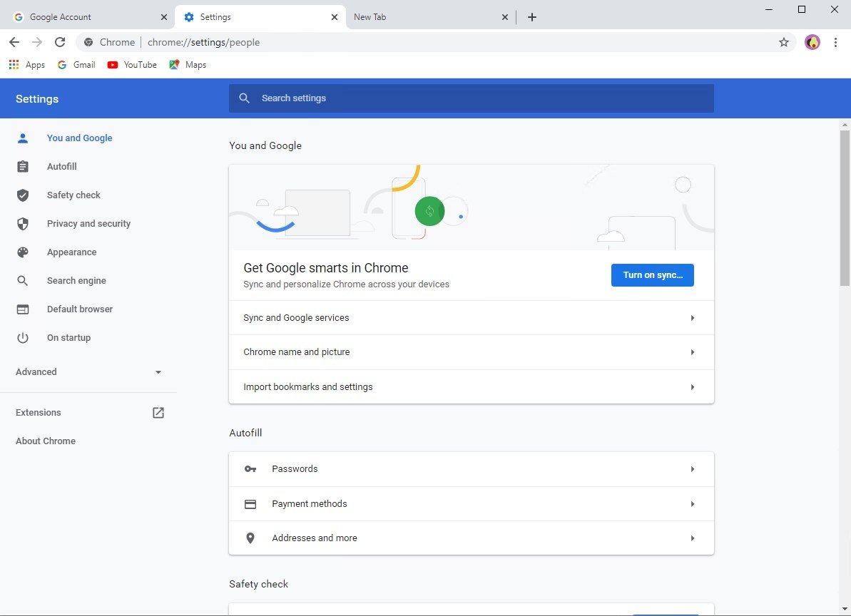
Task: Click the Privacy and security shield icon
Action: pos(23,223)
